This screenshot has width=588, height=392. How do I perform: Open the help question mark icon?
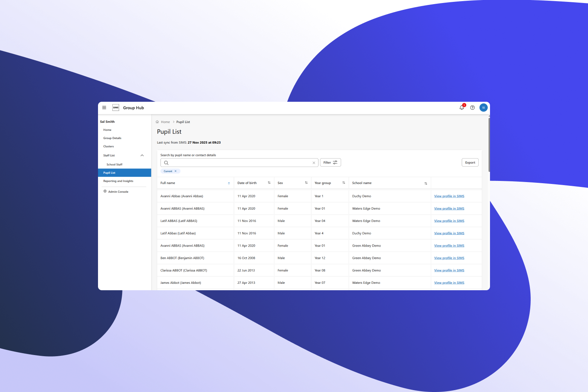pos(472,108)
